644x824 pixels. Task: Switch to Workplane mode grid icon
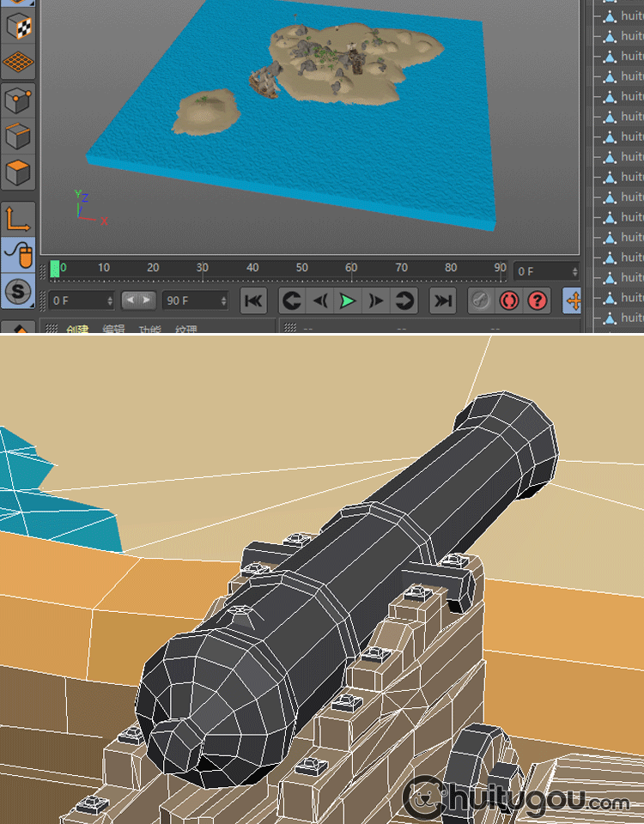click(19, 62)
